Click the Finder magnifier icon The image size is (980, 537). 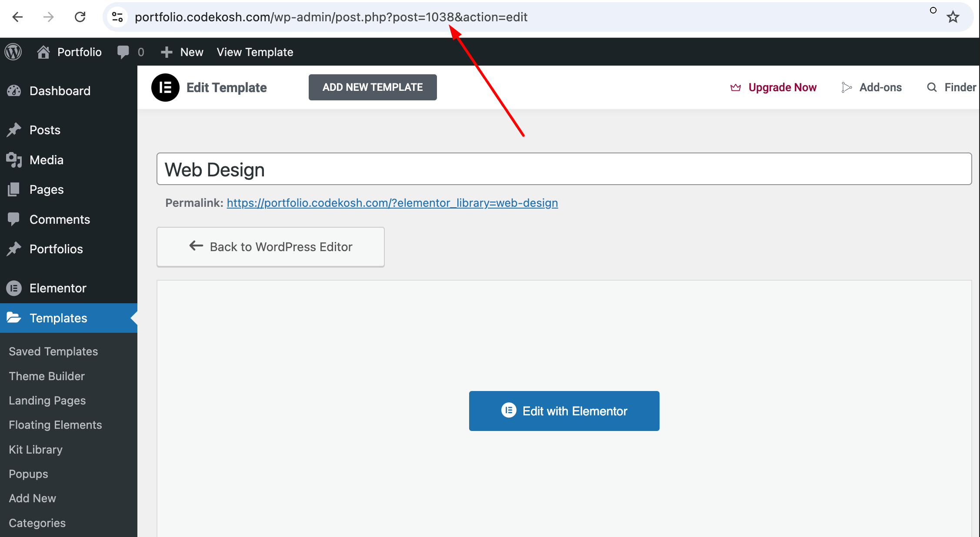pyautogui.click(x=932, y=87)
